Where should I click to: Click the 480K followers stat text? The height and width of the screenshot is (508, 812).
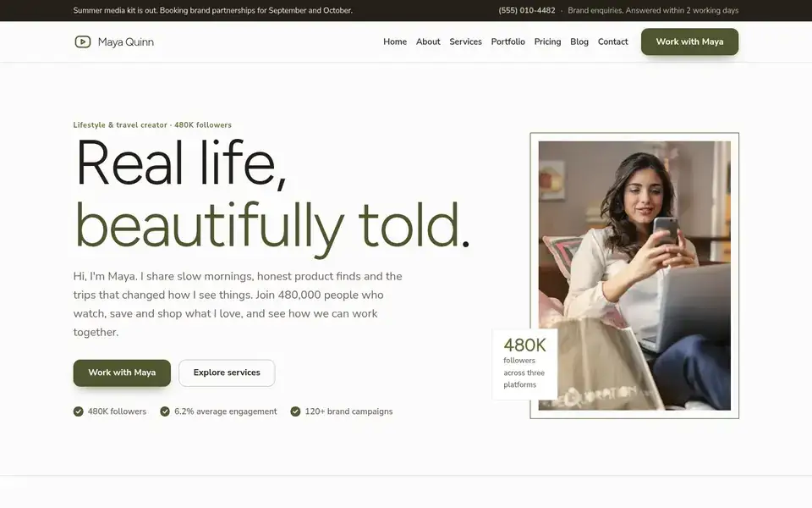click(117, 411)
